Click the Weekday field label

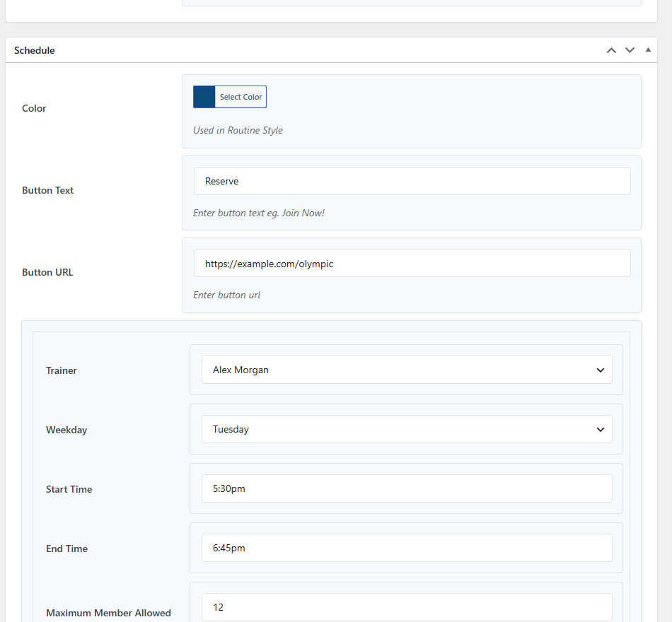[66, 430]
